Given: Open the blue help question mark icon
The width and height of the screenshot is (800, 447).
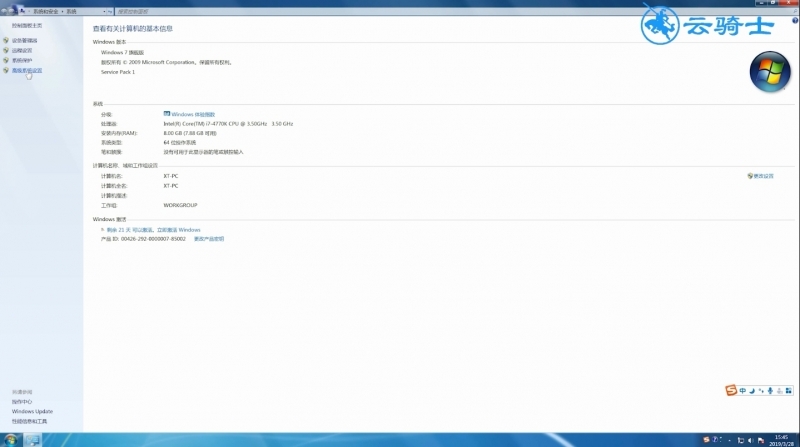Looking at the screenshot, I should [x=795, y=20].
